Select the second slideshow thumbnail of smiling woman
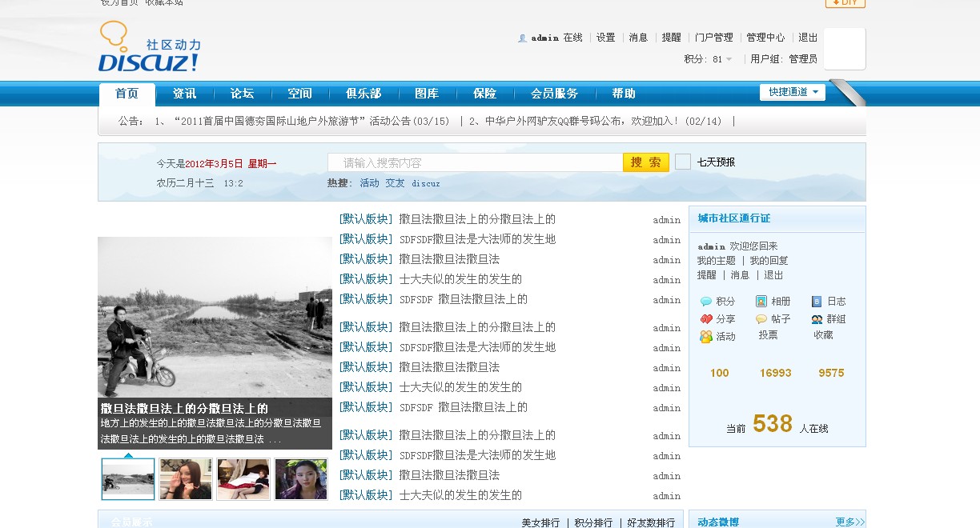The height and width of the screenshot is (528, 980). (186, 479)
